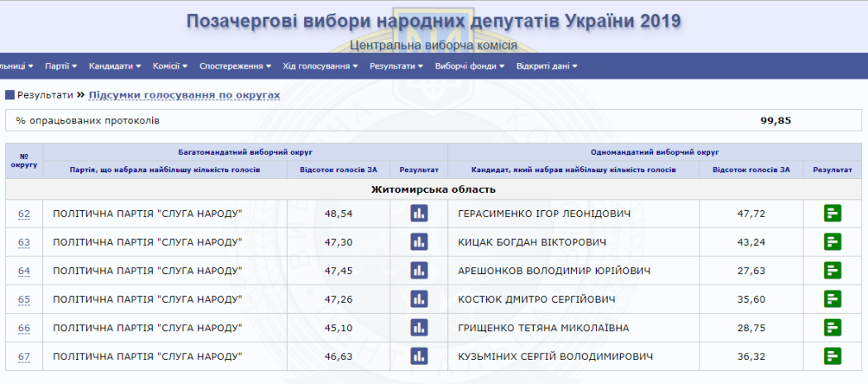Viewport: 868px width, 384px height.
Task: Open district number 63 link
Action: [24, 242]
